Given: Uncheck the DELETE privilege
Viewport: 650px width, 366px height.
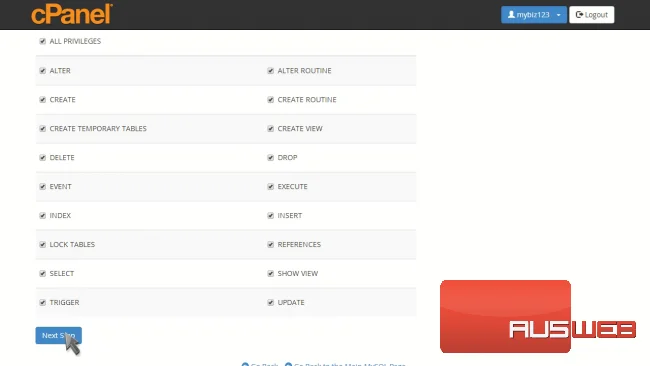Looking at the screenshot, I should pos(43,158).
